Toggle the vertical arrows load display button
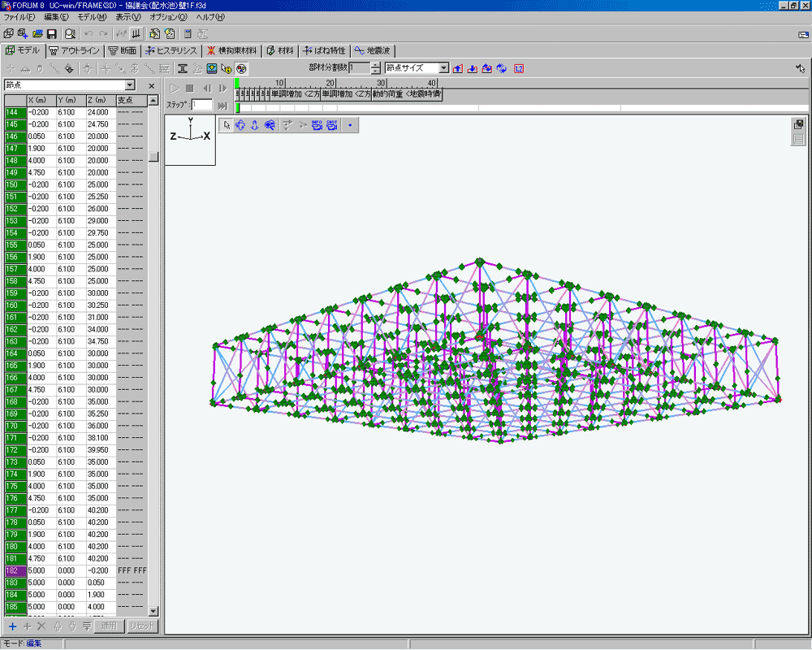This screenshot has width=812, height=650. (136, 33)
